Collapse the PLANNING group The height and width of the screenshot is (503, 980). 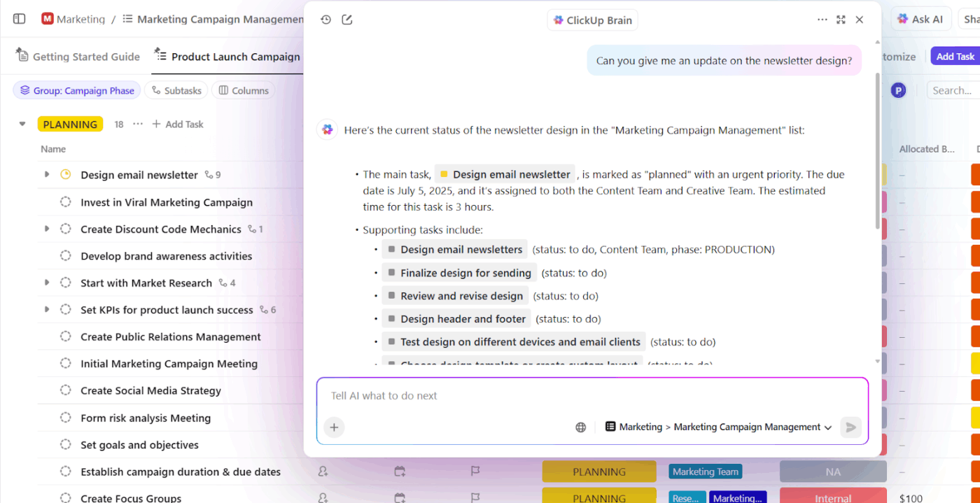pos(22,123)
